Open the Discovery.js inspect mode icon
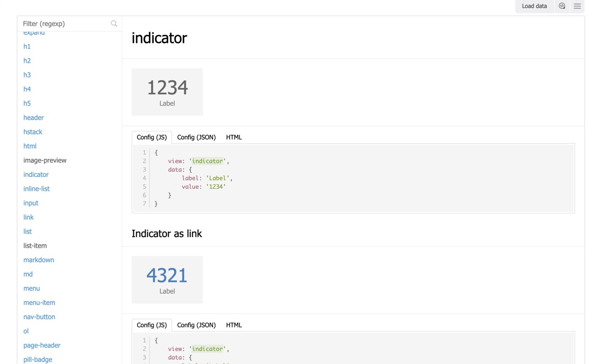 click(562, 6)
